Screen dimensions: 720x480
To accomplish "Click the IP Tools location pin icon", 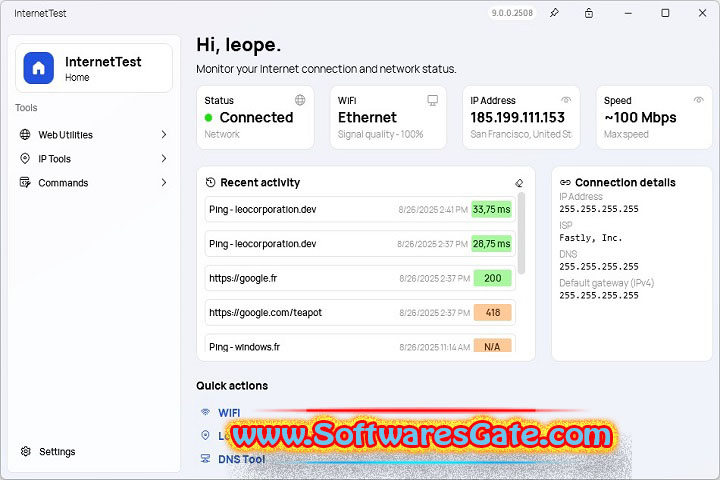I will pyautogui.click(x=25, y=158).
